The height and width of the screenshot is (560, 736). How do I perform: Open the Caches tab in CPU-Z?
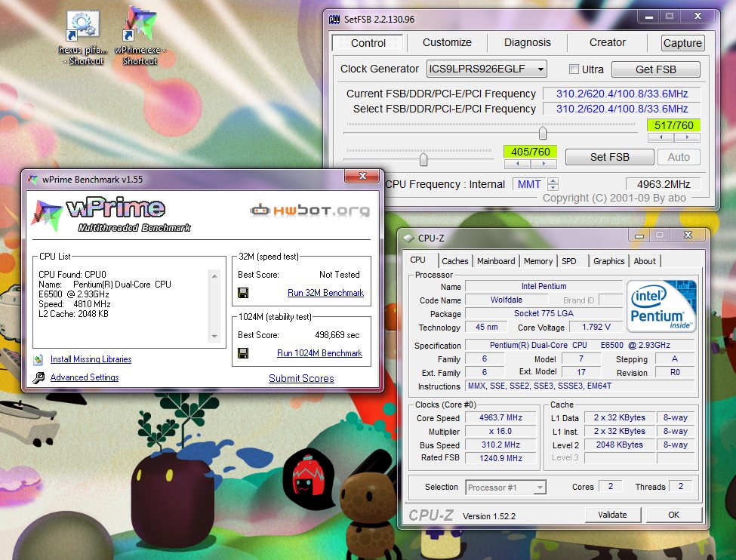click(455, 261)
